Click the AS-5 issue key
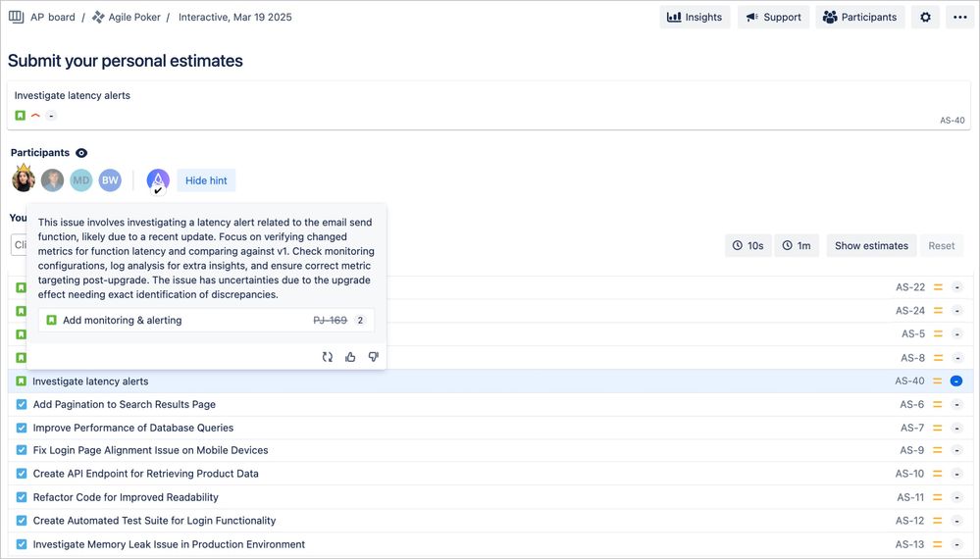 pos(913,334)
